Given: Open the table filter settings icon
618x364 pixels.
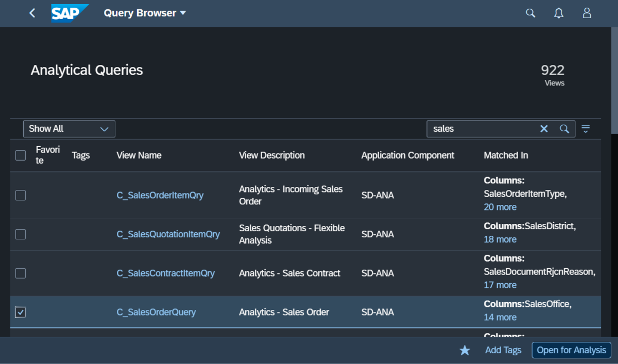Looking at the screenshot, I should [586, 129].
